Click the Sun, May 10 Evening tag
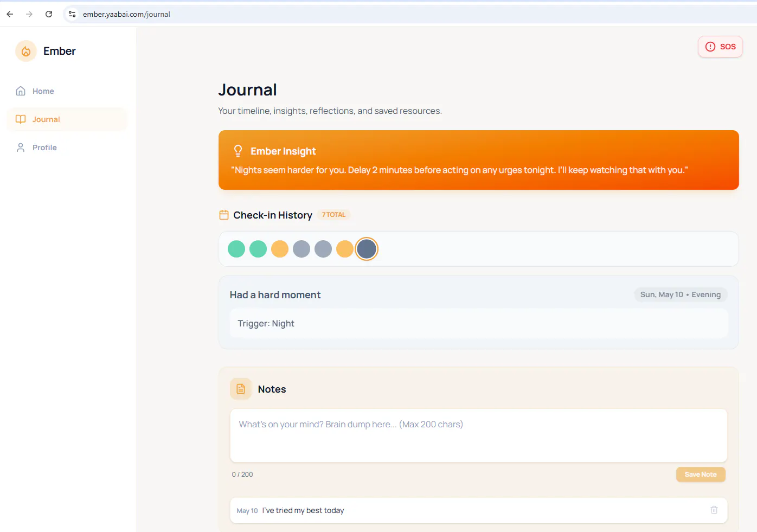 coord(681,294)
